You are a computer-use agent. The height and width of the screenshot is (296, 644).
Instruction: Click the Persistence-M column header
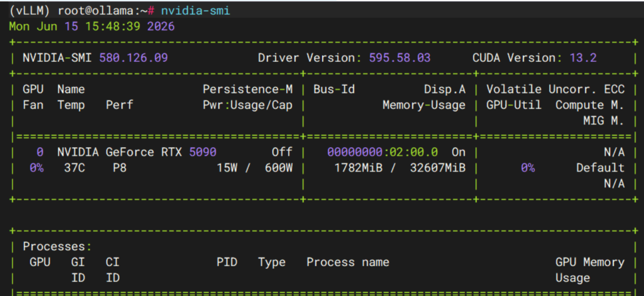(x=247, y=89)
